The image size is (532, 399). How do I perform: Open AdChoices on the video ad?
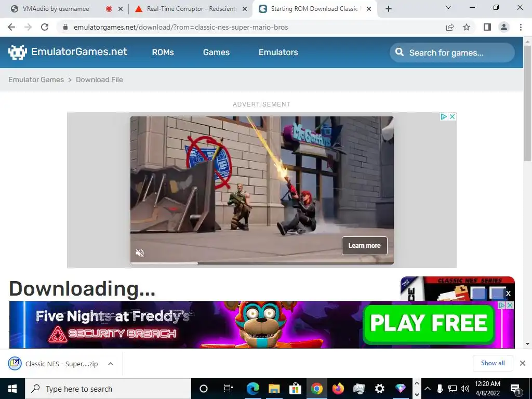click(443, 117)
